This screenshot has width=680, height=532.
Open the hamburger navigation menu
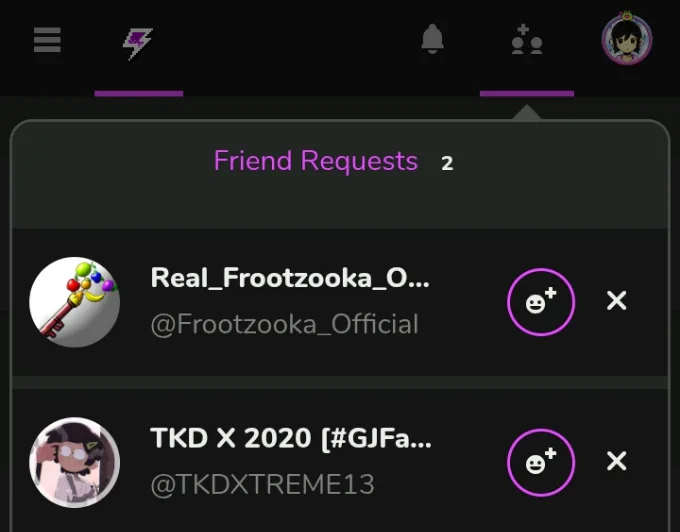coord(47,40)
